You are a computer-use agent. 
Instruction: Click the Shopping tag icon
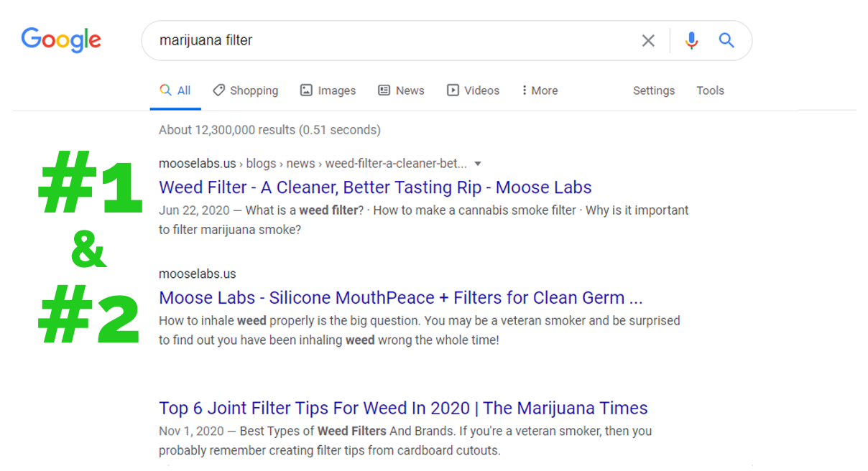pyautogui.click(x=219, y=90)
